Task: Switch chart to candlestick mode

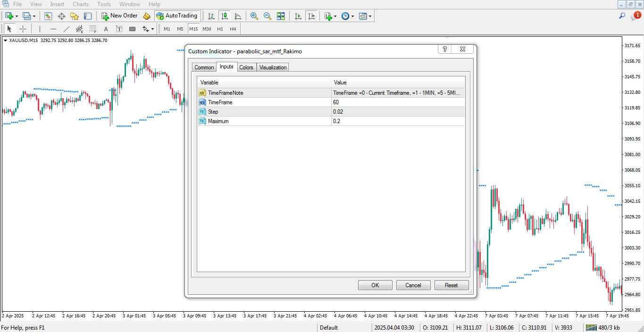Action: click(x=225, y=16)
